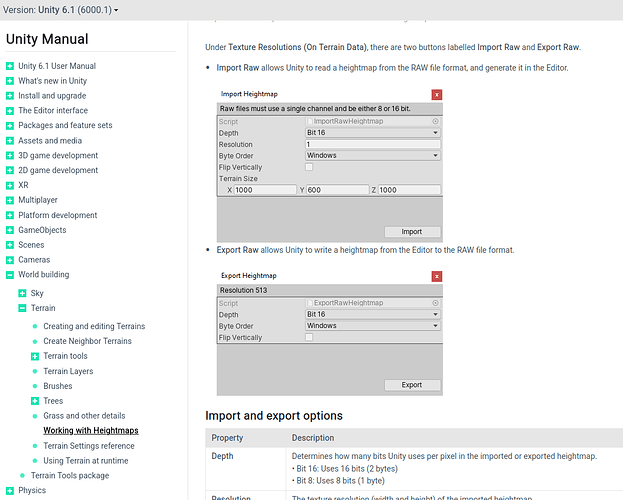
Task: Expand The Editor interface section
Action: [10, 111]
